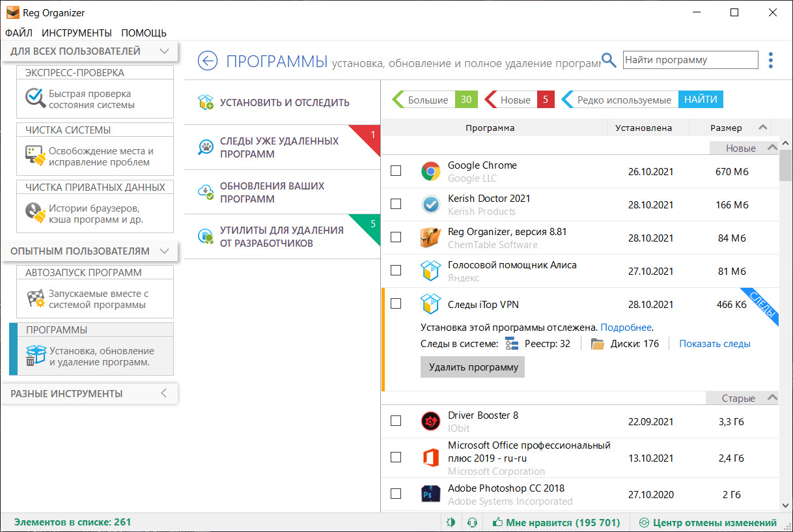This screenshot has width=793, height=532.
Task: Click the Большие filter tag
Action: click(x=435, y=100)
